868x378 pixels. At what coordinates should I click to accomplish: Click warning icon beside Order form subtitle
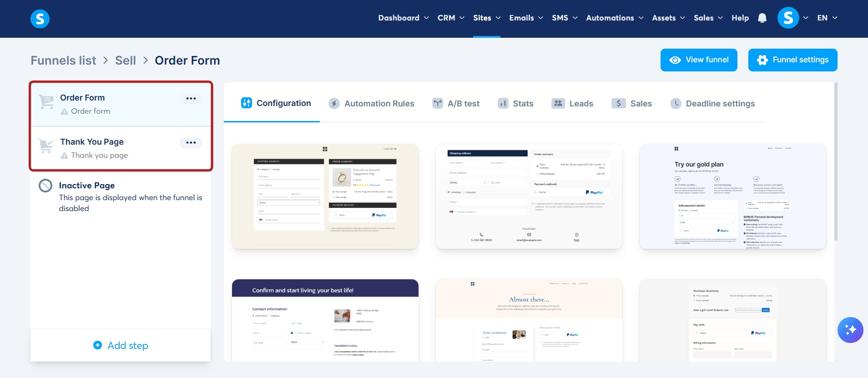(x=65, y=111)
